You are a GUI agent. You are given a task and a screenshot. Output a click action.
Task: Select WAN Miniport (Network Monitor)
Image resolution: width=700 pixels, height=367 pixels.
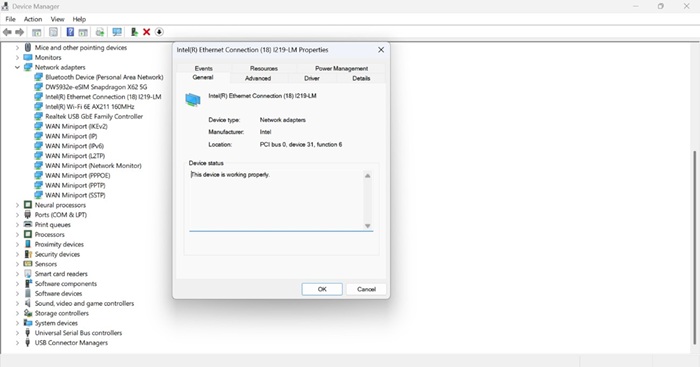point(93,165)
